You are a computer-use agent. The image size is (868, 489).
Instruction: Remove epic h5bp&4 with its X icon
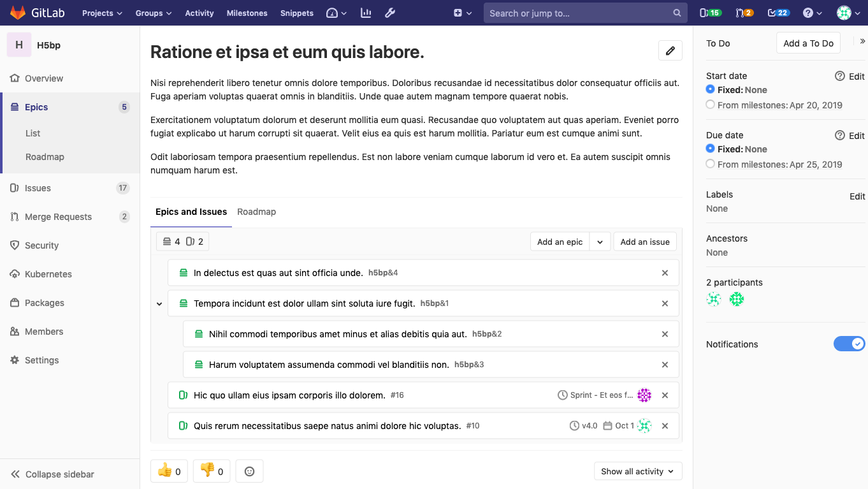[x=665, y=273]
